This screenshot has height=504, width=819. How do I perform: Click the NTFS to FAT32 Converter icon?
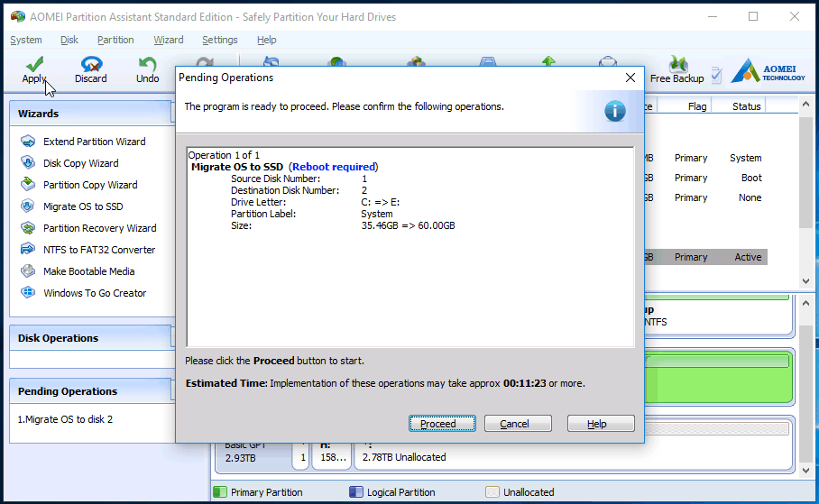pyautogui.click(x=28, y=250)
